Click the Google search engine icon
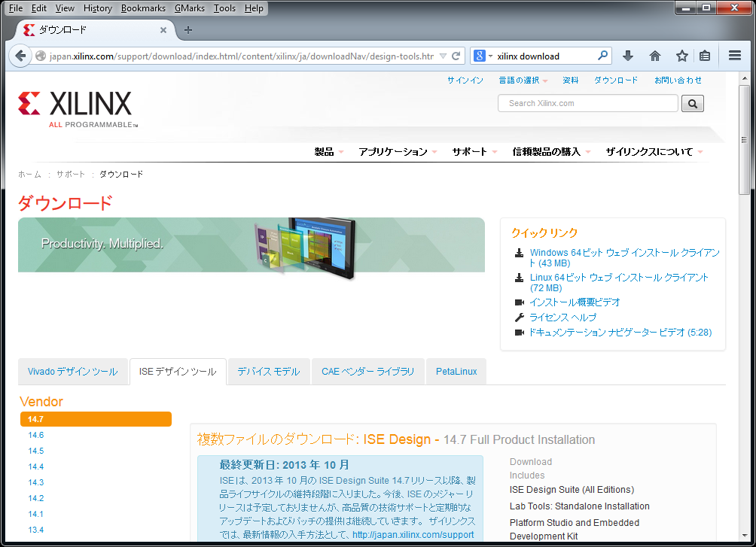756x547 pixels. pos(479,56)
